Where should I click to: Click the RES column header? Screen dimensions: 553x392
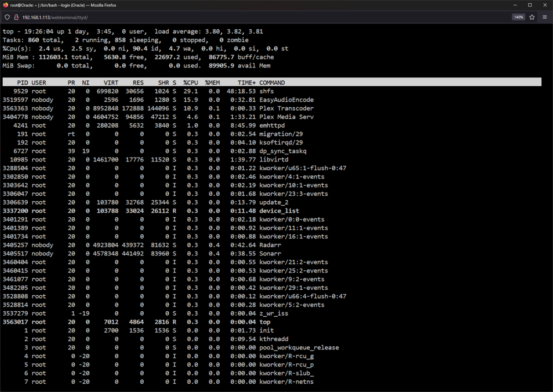click(138, 83)
